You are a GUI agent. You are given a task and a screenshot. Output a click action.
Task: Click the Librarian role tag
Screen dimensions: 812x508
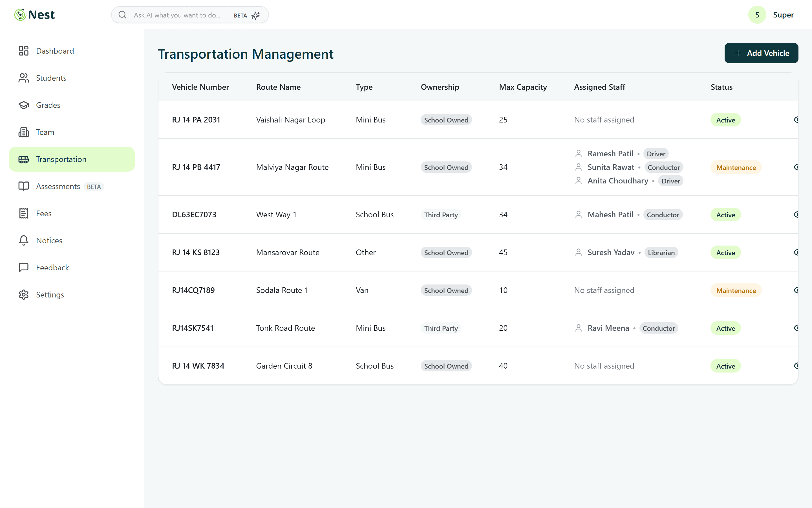pos(661,253)
